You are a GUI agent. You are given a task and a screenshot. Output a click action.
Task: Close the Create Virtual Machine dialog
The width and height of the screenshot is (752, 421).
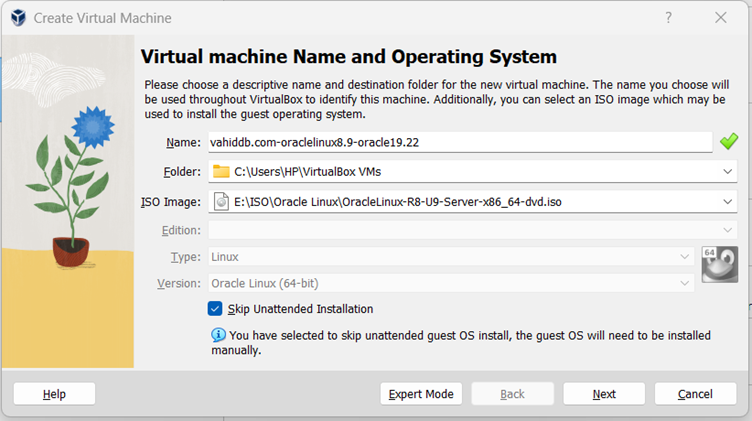point(720,18)
